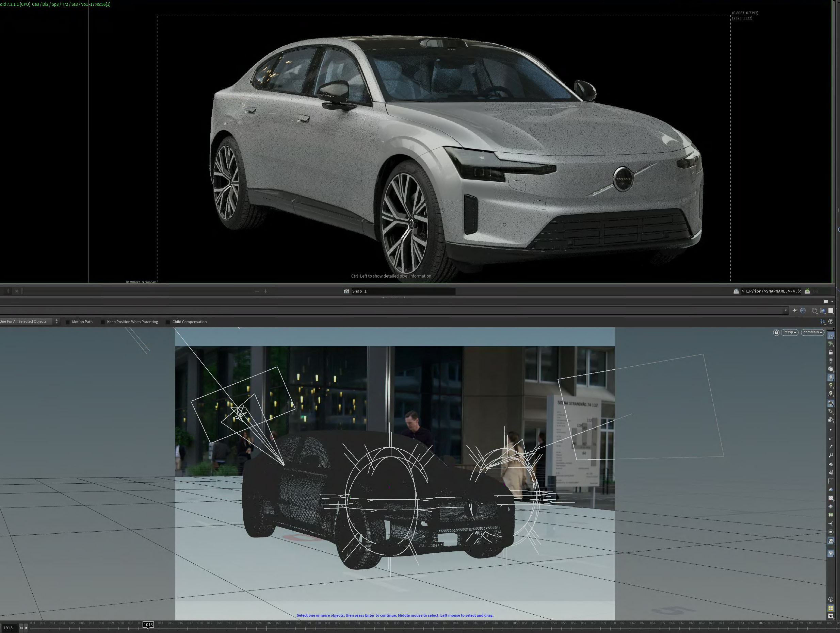Click the padlock icon in right toolbar

[x=830, y=352]
